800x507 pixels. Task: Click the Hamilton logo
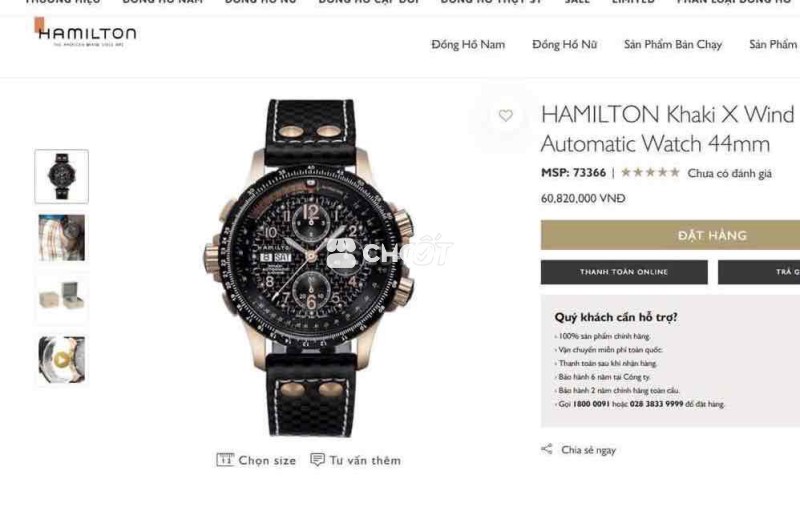86,33
